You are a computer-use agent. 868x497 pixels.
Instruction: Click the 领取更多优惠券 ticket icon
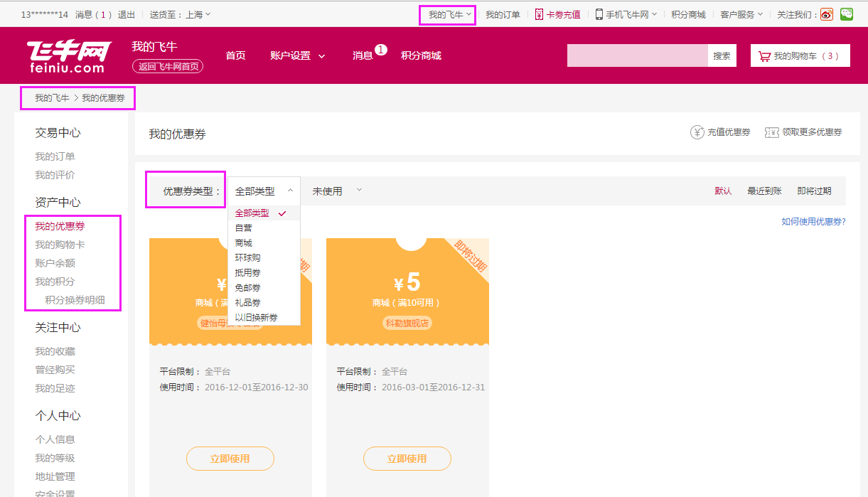[771, 132]
